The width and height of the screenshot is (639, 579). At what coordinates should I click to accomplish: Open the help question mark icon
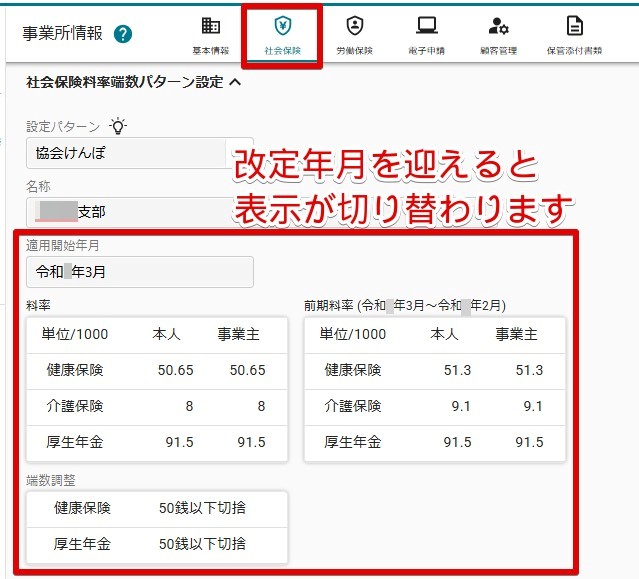pyautogui.click(x=123, y=34)
